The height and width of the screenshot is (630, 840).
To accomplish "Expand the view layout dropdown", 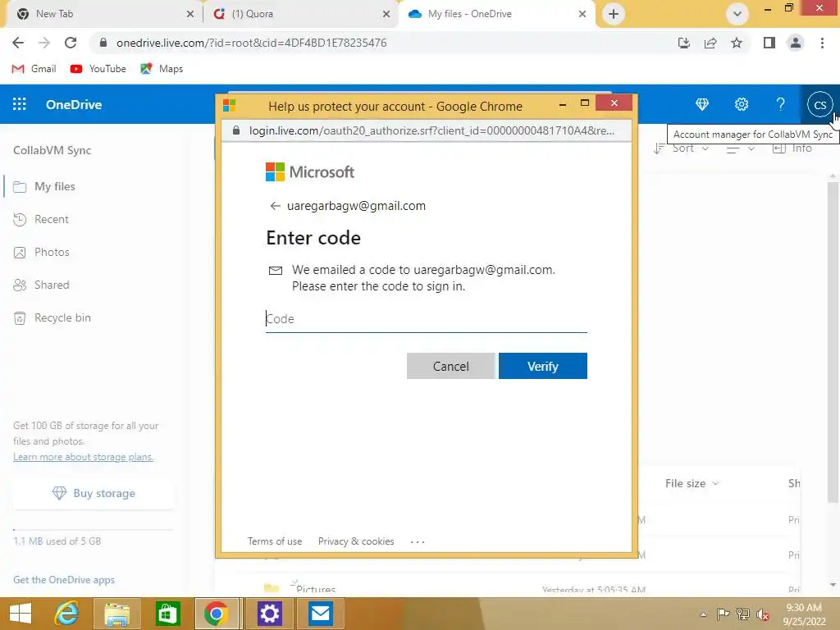I will 741,149.
